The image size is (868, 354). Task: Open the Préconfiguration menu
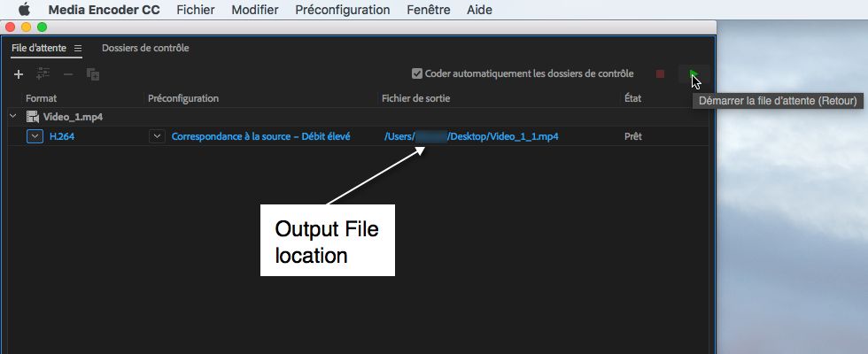[x=342, y=10]
